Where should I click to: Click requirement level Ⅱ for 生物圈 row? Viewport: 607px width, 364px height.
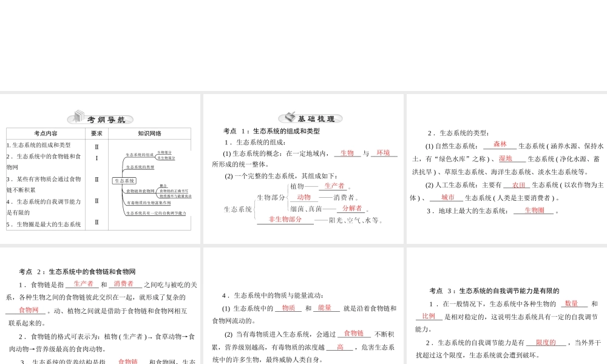[x=97, y=223]
